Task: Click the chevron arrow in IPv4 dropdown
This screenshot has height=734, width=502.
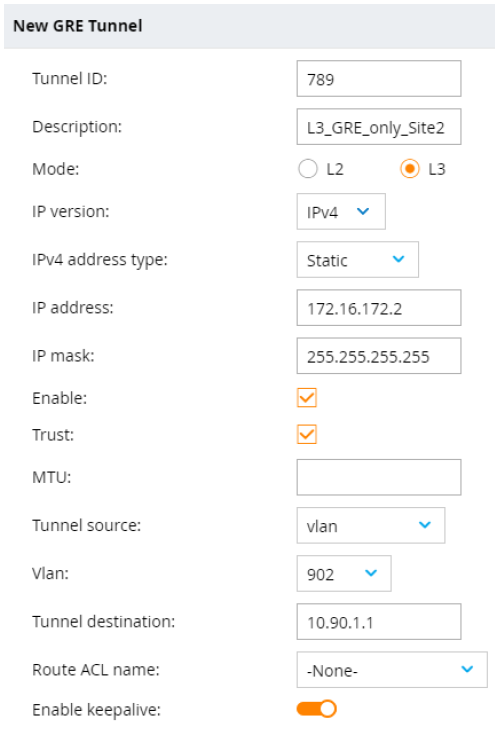Action: coord(363,211)
